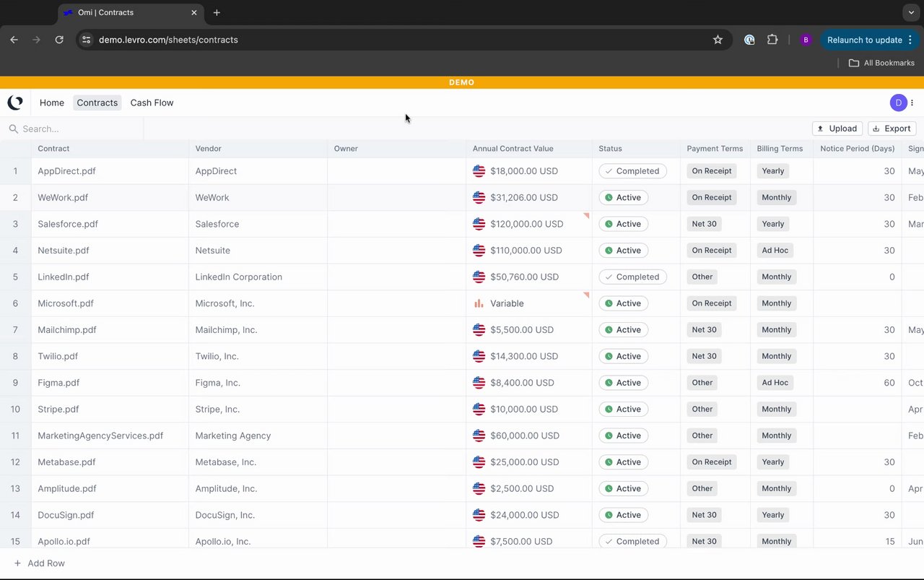The image size is (924, 580).
Task: Select the Stripe.pdf contract cell
Action: (110, 410)
